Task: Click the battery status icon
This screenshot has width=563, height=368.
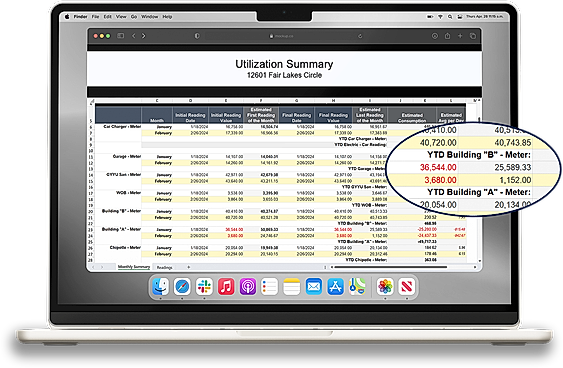Action: (430, 17)
